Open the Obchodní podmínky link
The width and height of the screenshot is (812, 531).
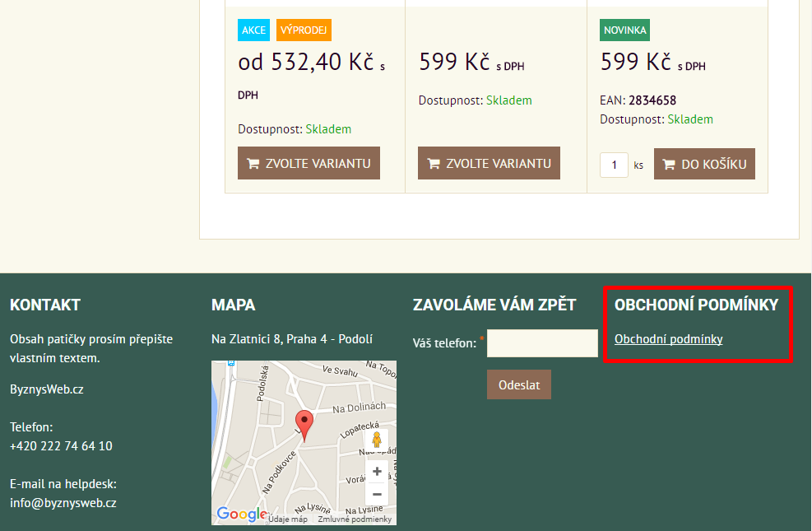(x=668, y=338)
